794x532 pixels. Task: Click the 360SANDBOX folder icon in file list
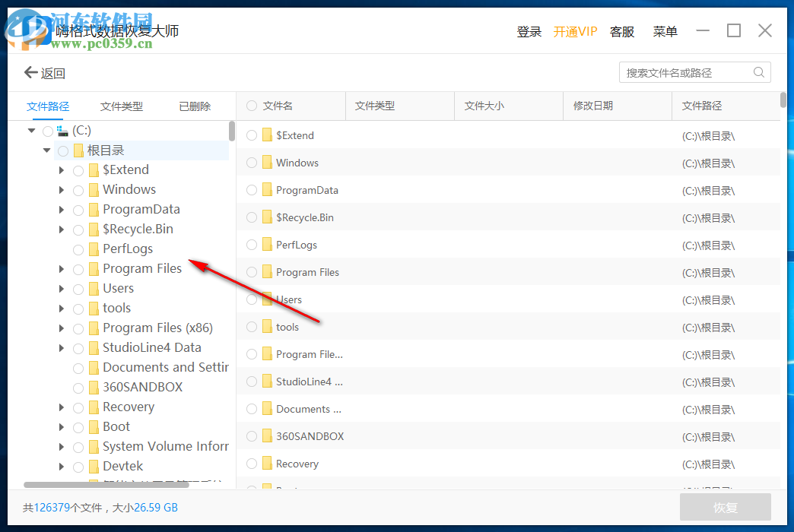[x=268, y=435]
